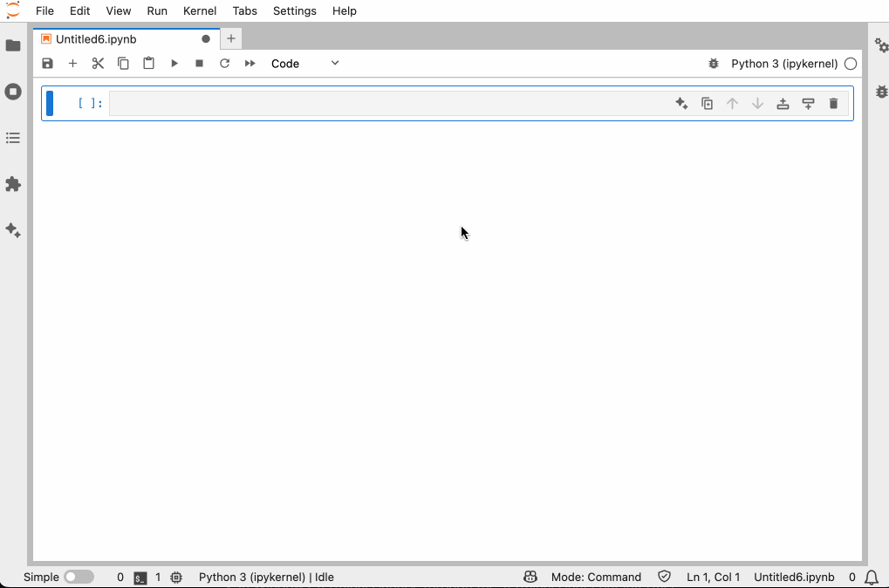
Task: Delete the cell using its trash icon
Action: (833, 103)
